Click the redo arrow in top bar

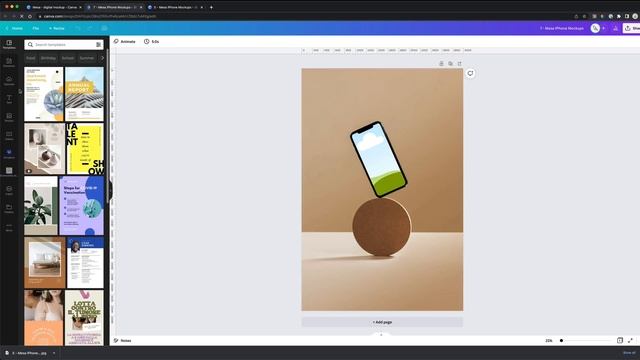(x=90, y=28)
